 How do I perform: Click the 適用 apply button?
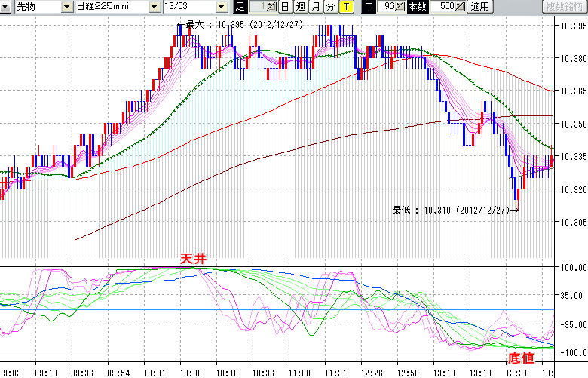479,7
